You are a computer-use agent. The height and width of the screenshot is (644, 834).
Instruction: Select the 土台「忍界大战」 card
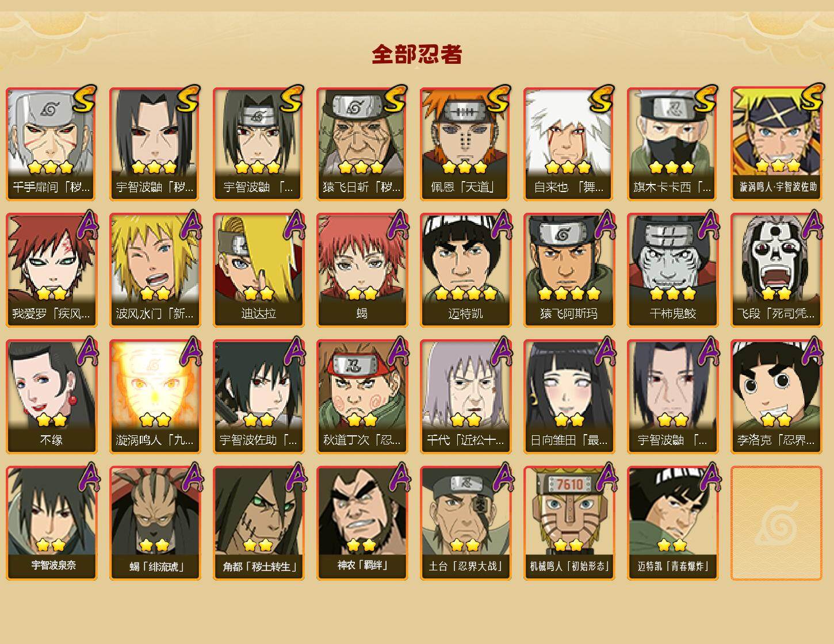pyautogui.click(x=465, y=523)
